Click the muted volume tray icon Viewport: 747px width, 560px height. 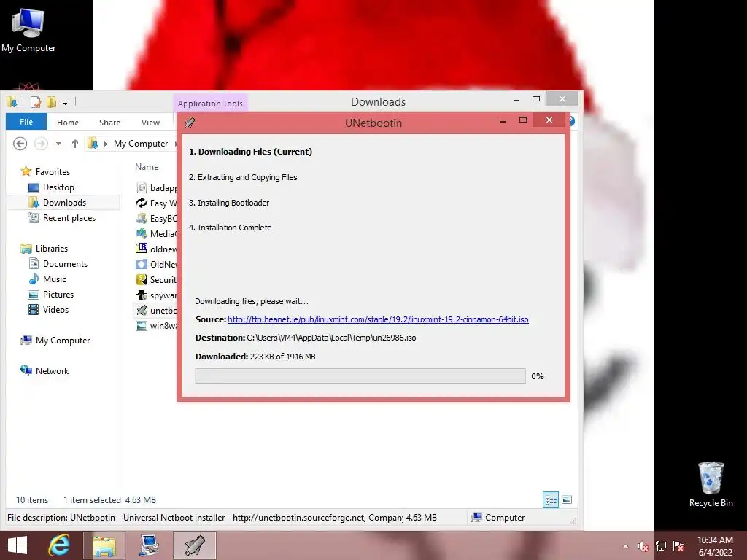click(x=643, y=546)
